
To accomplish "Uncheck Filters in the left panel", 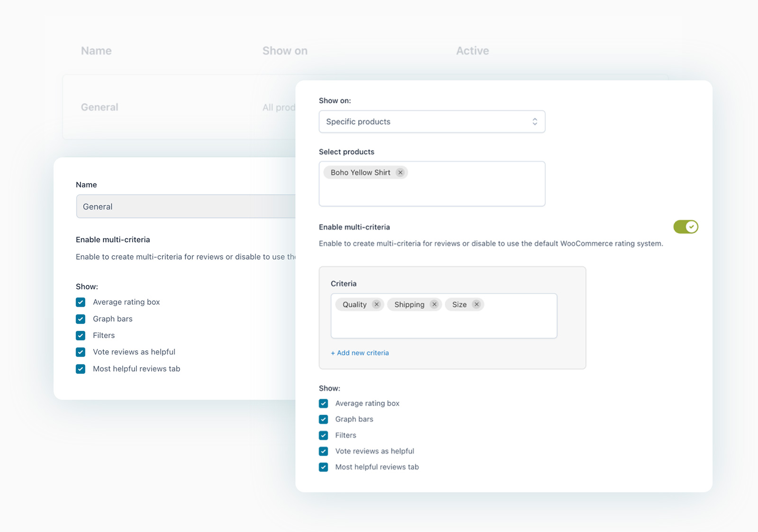I will click(81, 336).
